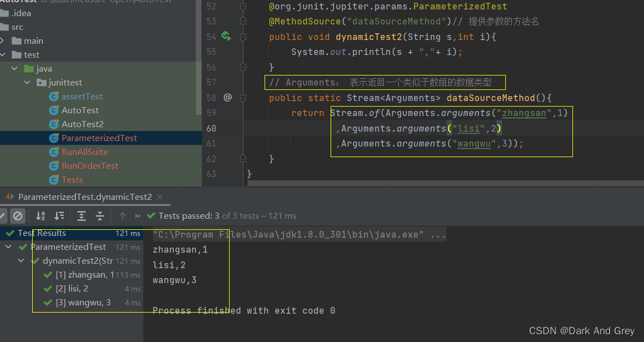
Task: Open the AutoTest class file
Action: pyautogui.click(x=80, y=110)
